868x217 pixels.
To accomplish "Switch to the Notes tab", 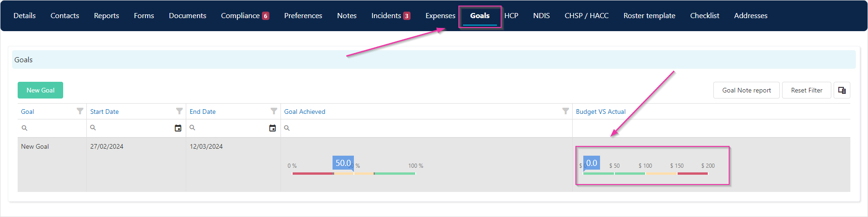I will pyautogui.click(x=347, y=16).
